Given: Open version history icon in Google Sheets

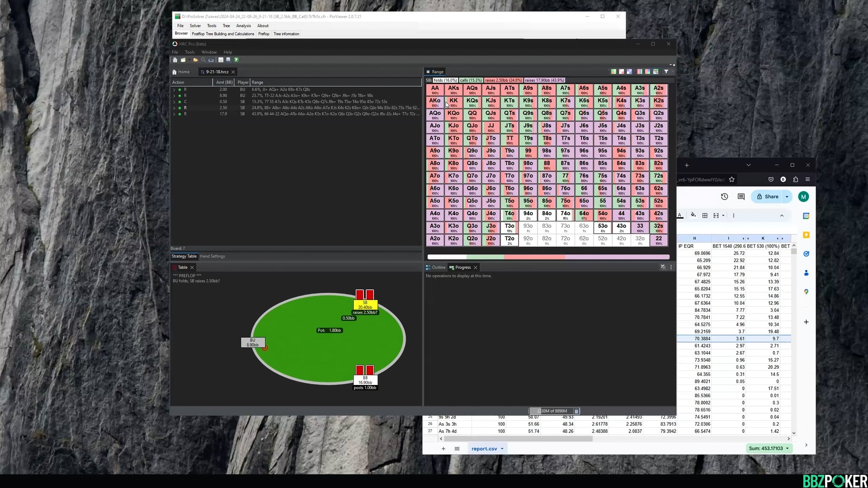Looking at the screenshot, I should (724, 197).
